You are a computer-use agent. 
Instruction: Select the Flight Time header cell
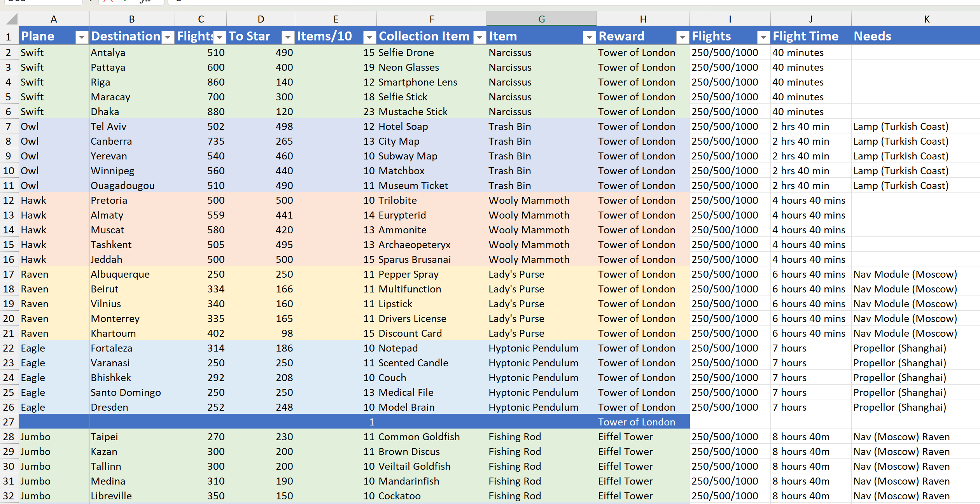[x=811, y=36]
